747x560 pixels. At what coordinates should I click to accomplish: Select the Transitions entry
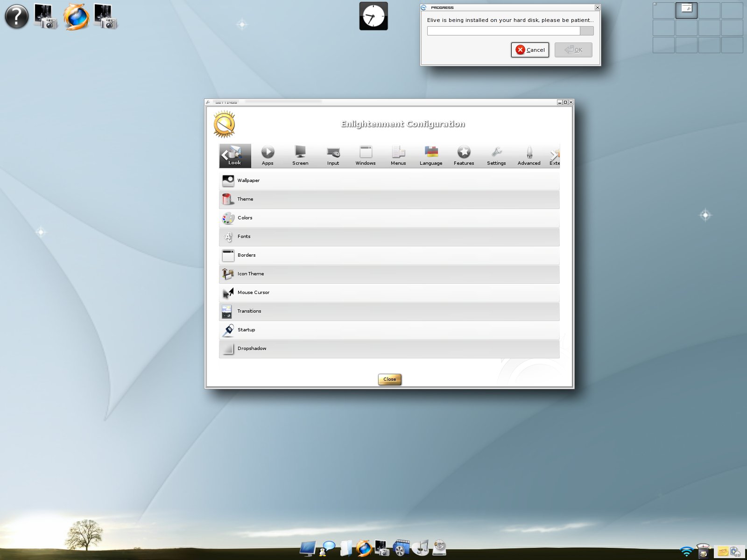tap(389, 311)
